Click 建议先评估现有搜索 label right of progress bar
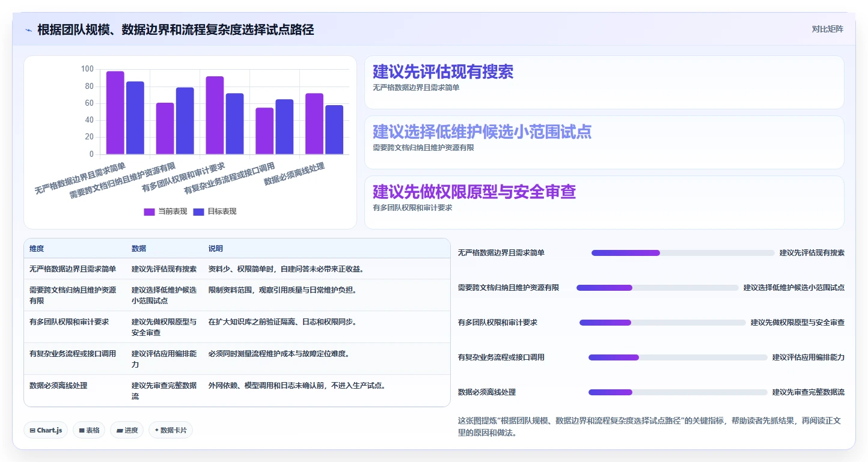Viewport: 868px width, 462px height. 812,253
